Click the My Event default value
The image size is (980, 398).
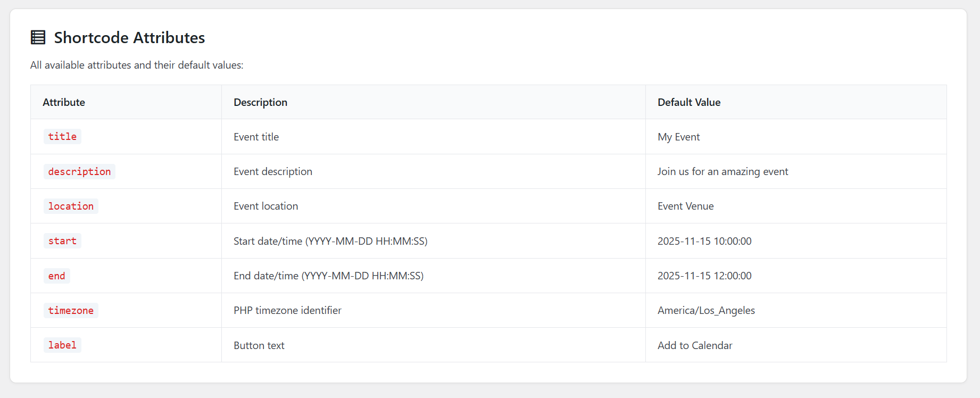pos(678,137)
